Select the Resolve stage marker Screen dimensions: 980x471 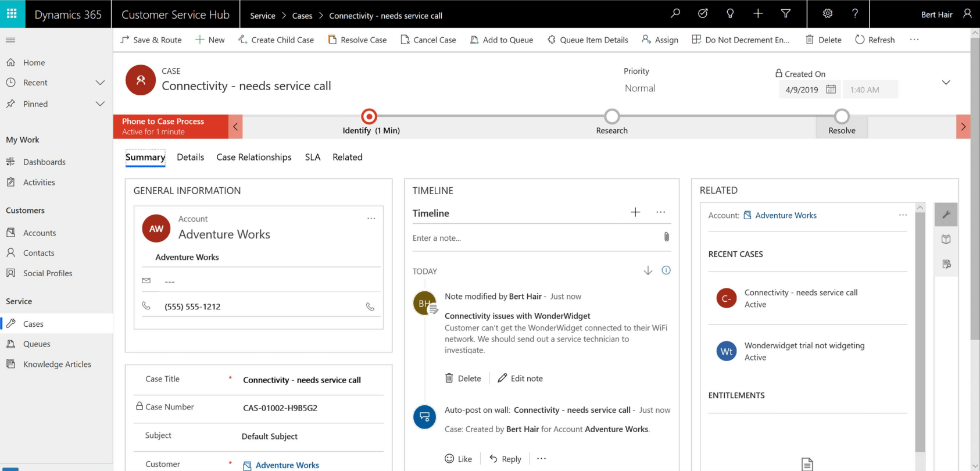[842, 116]
